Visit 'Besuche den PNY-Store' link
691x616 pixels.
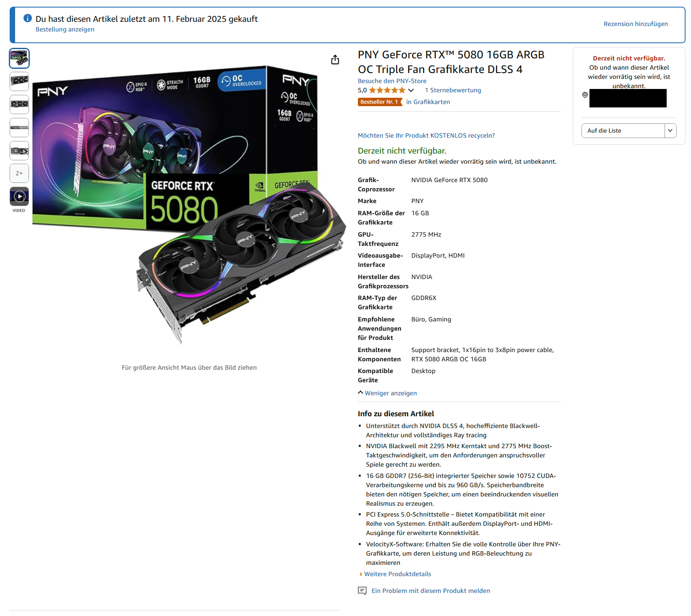392,81
